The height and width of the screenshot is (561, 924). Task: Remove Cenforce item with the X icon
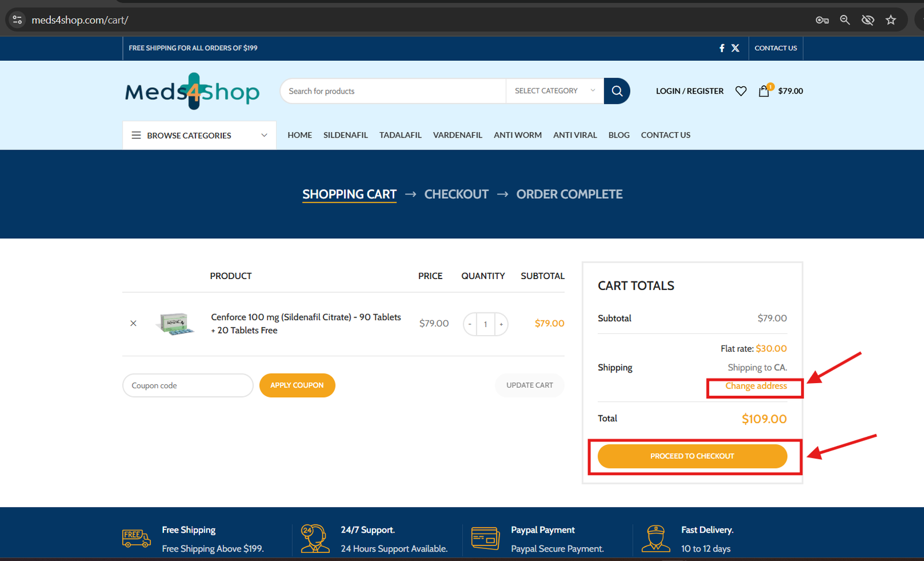133,324
